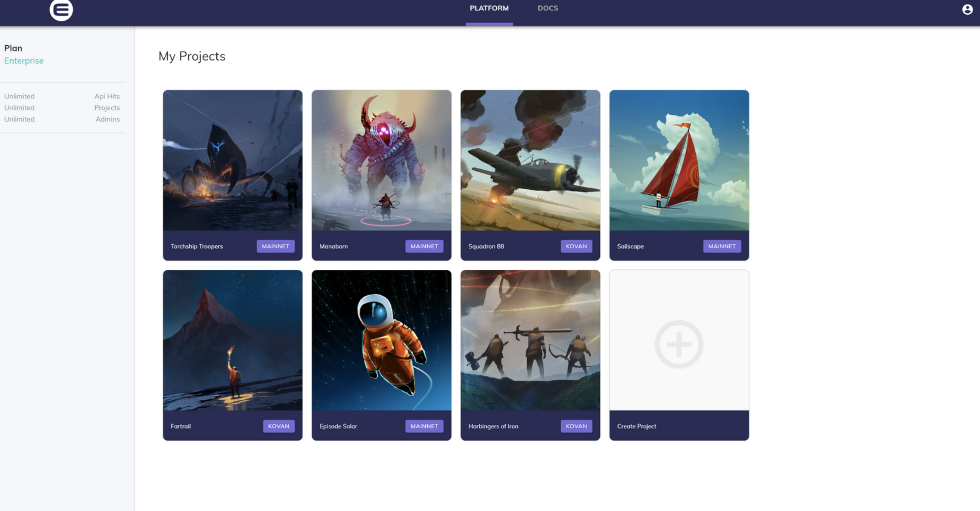Select the Squadron 88 airplane thumbnail
This screenshot has height=511, width=980.
530,160
